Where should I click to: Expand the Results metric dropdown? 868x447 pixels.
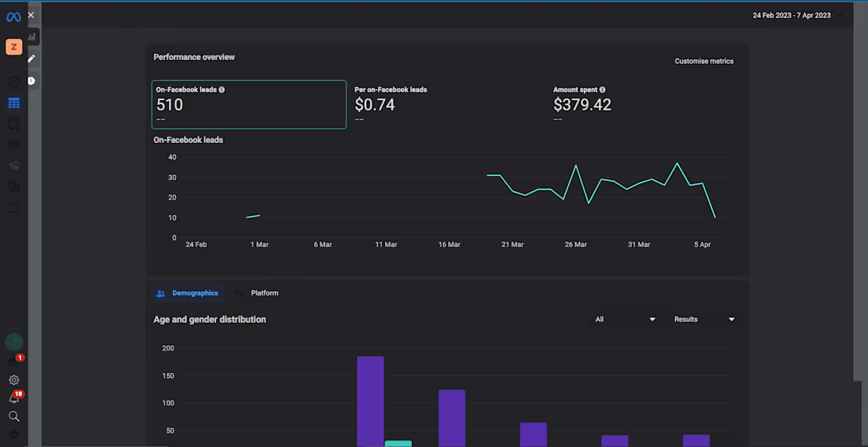(704, 319)
